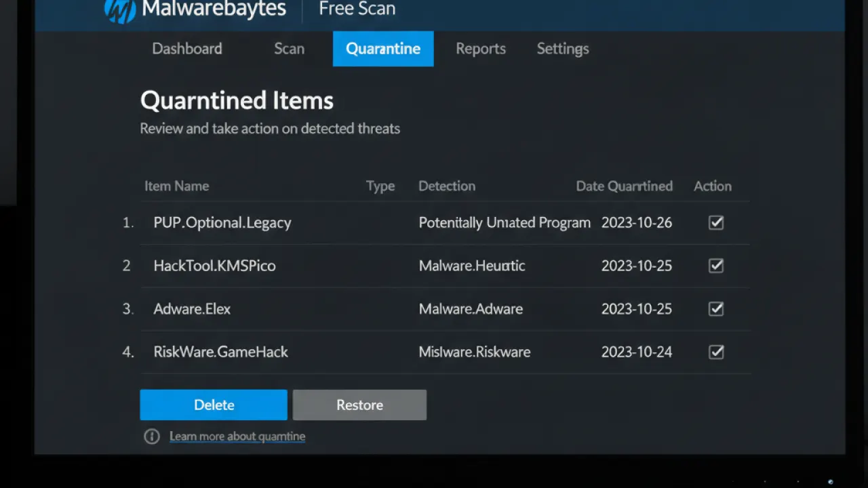Click the 2023-10-25 date in Adware.Elex row
The image size is (868, 488).
[637, 309]
